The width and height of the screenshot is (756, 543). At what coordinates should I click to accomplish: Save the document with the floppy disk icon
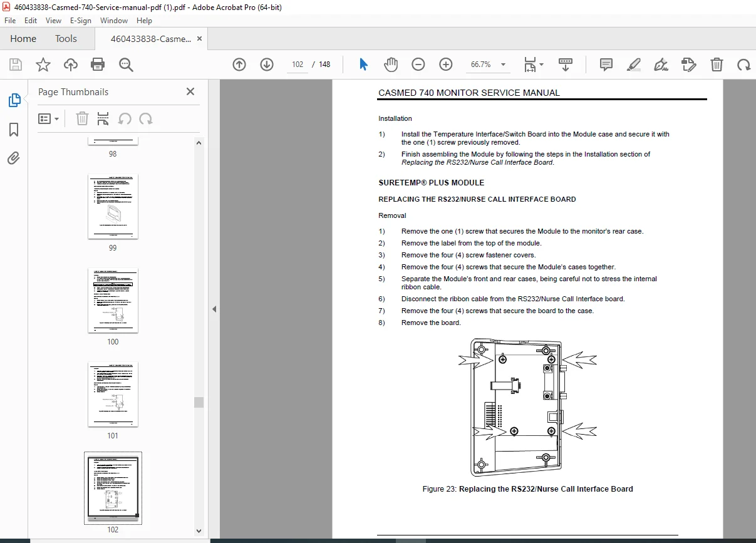coord(16,65)
